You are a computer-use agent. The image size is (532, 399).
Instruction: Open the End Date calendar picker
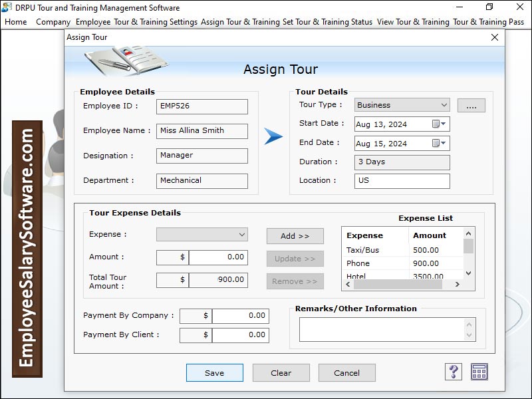(x=440, y=144)
